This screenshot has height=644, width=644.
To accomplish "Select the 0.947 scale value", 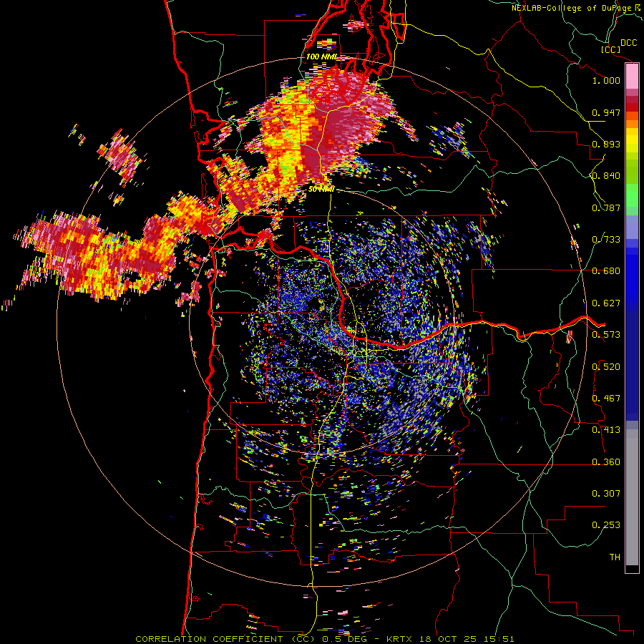I will click(x=606, y=112).
